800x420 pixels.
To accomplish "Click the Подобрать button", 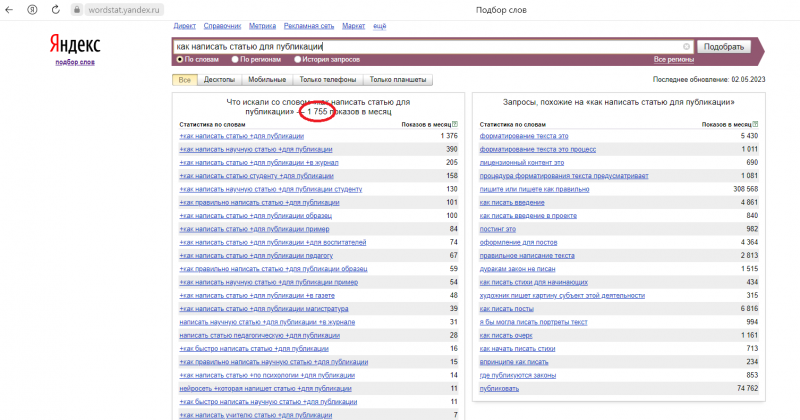I will point(723,47).
